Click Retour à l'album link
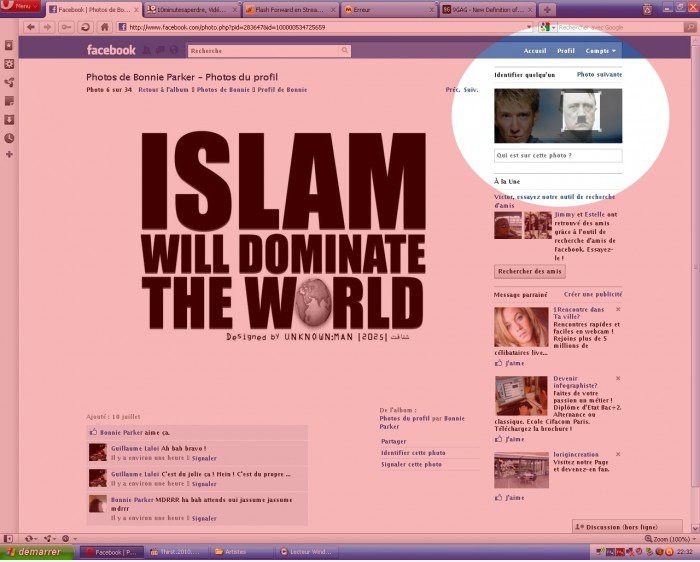 click(163, 90)
